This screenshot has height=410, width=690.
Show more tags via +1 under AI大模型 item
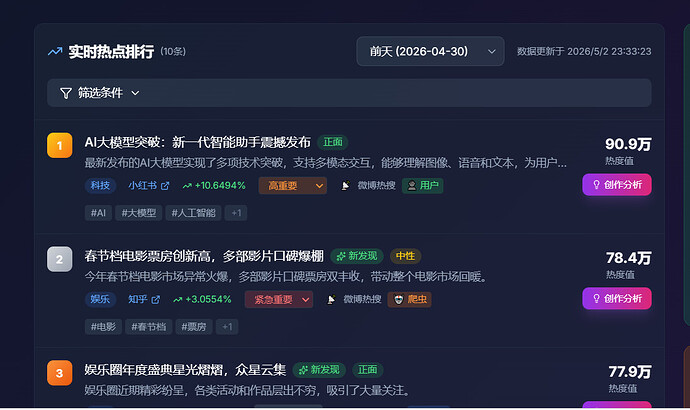coord(236,213)
